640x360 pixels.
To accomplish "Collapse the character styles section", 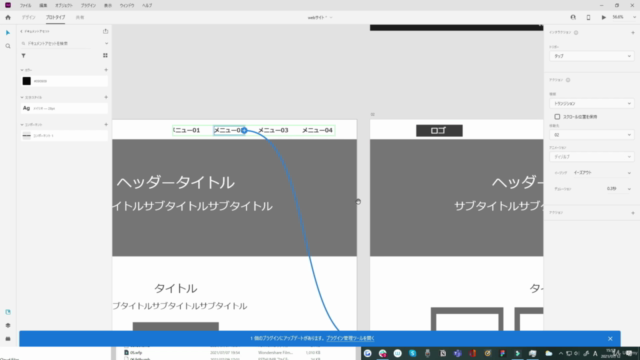I will point(22,98).
